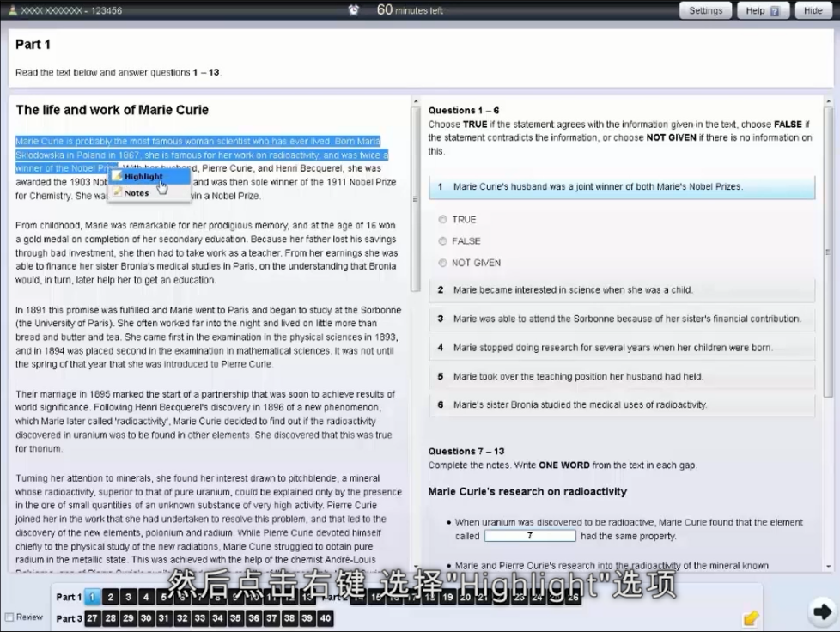Jump to question 35 in the navigator
This screenshot has height=632, width=840.
[235, 618]
